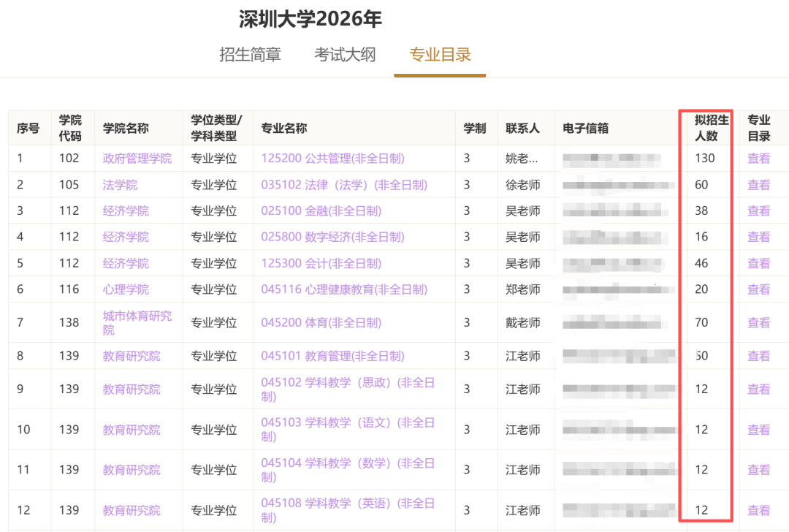Viewport: 789px width, 532px height.
Task: View catalog for 学科教学（英语） row
Action: coord(758,511)
